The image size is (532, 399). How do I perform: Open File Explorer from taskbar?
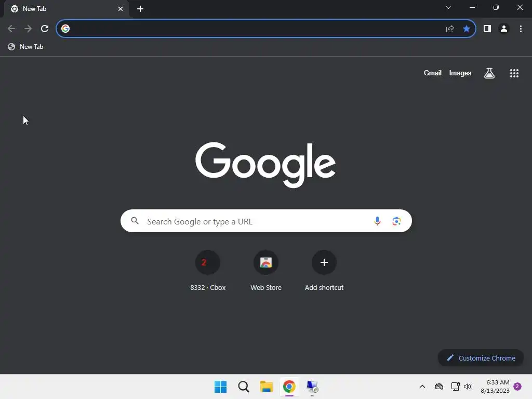tap(267, 387)
